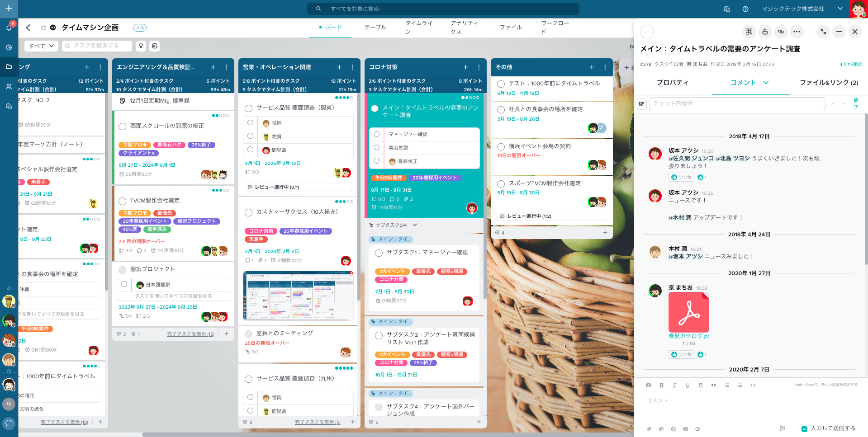Insert emoji into the comment
The width and height of the screenshot is (868, 437).
click(673, 429)
